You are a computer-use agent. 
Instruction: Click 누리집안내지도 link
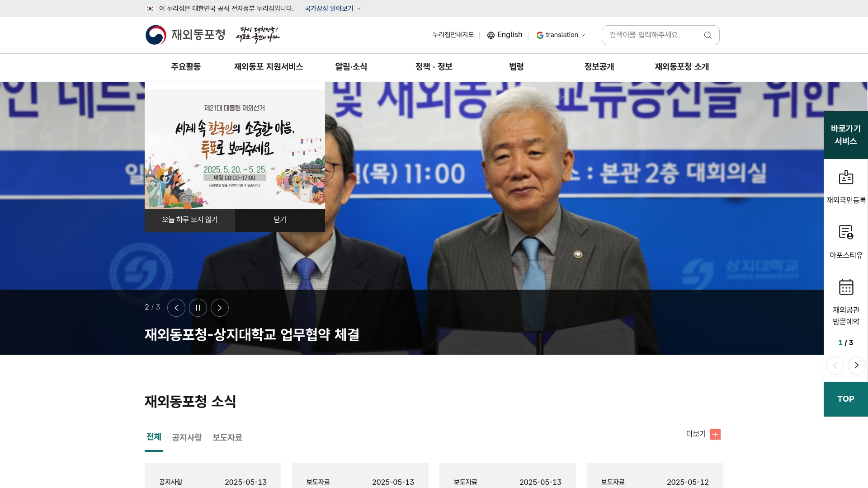click(x=453, y=35)
